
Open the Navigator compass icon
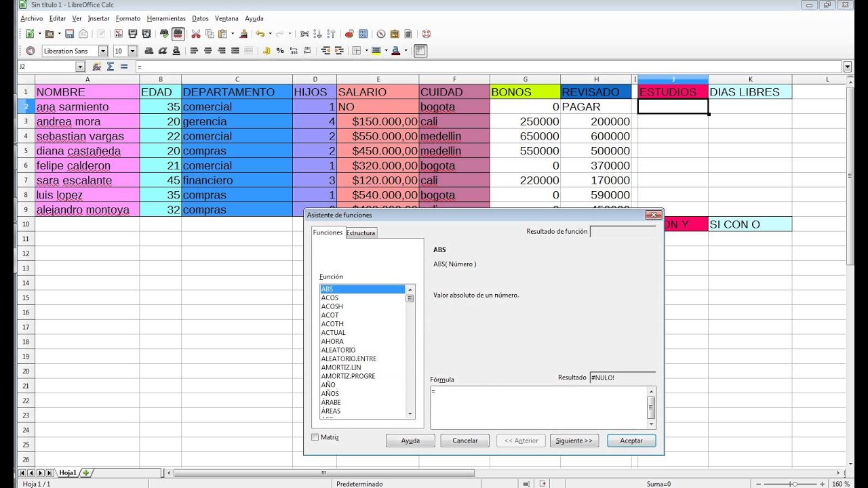381,34
